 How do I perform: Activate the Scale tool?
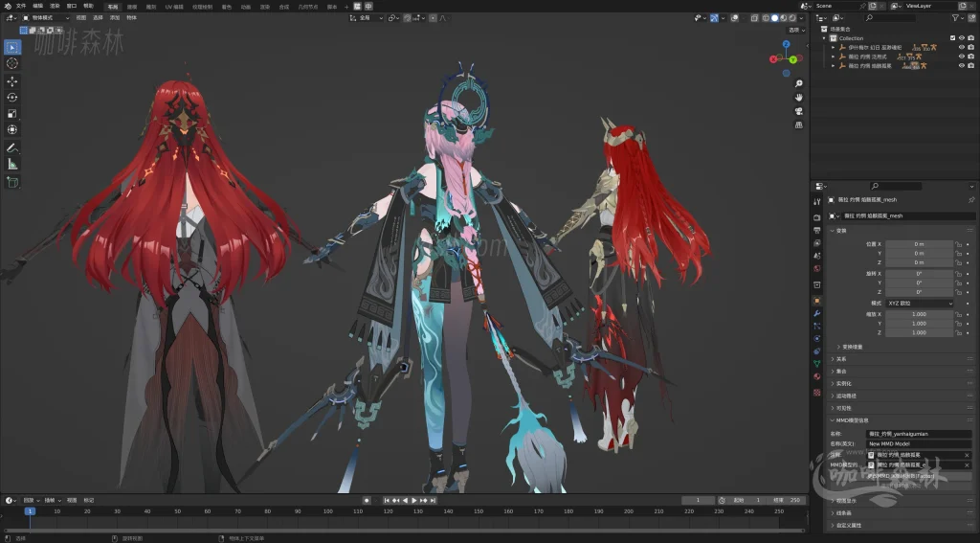pos(11,113)
